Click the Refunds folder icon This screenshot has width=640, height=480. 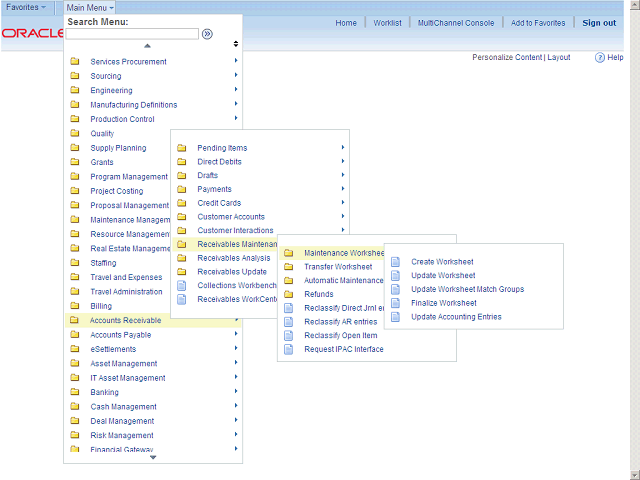(x=289, y=294)
